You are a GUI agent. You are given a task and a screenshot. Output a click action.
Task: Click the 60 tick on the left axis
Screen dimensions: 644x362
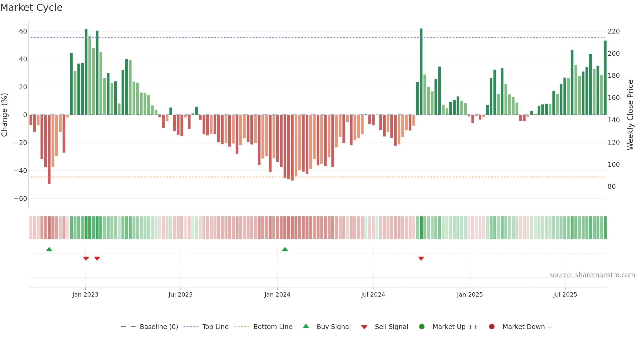tap(23, 31)
